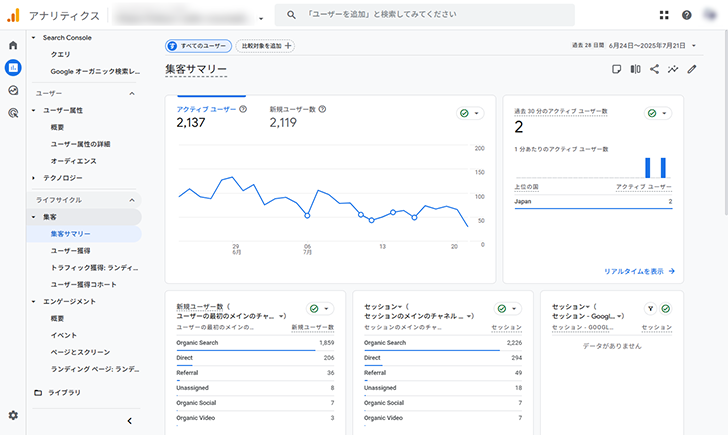Click the page vertical scrollbar
The image size is (728, 435).
pyautogui.click(x=725, y=122)
